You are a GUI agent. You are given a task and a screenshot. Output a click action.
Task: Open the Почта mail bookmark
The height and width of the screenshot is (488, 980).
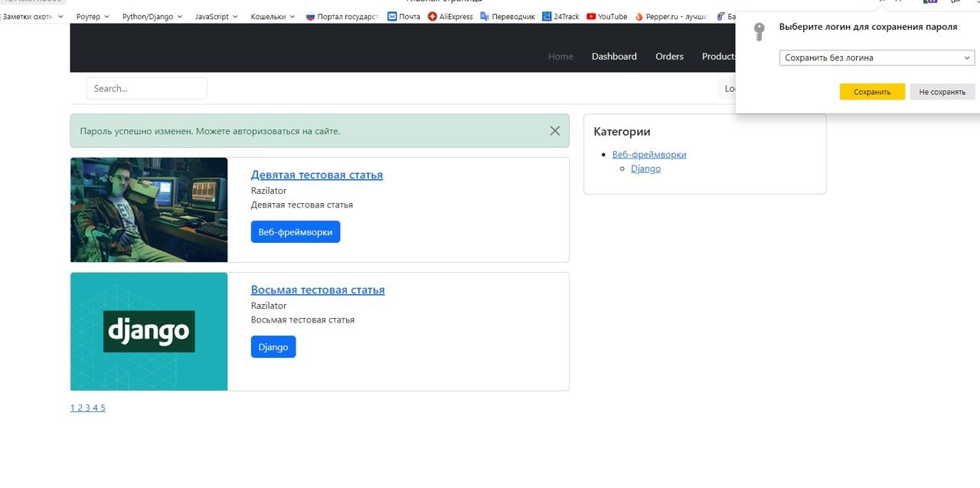pos(403,16)
